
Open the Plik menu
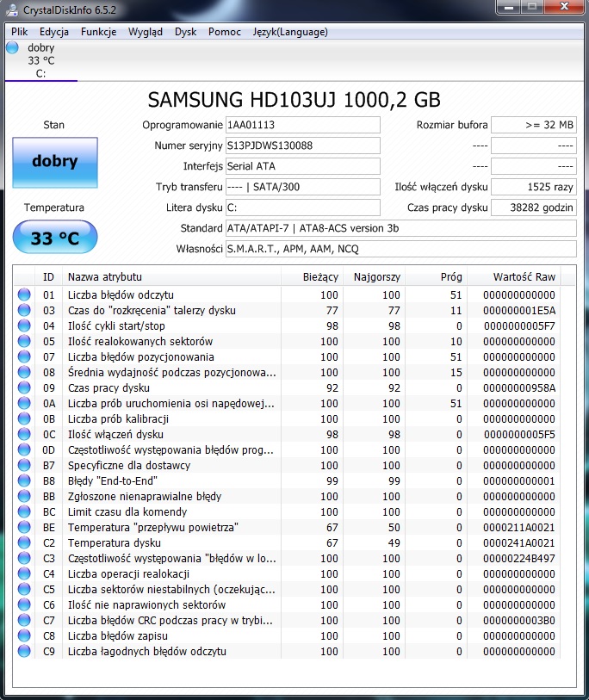[x=19, y=32]
